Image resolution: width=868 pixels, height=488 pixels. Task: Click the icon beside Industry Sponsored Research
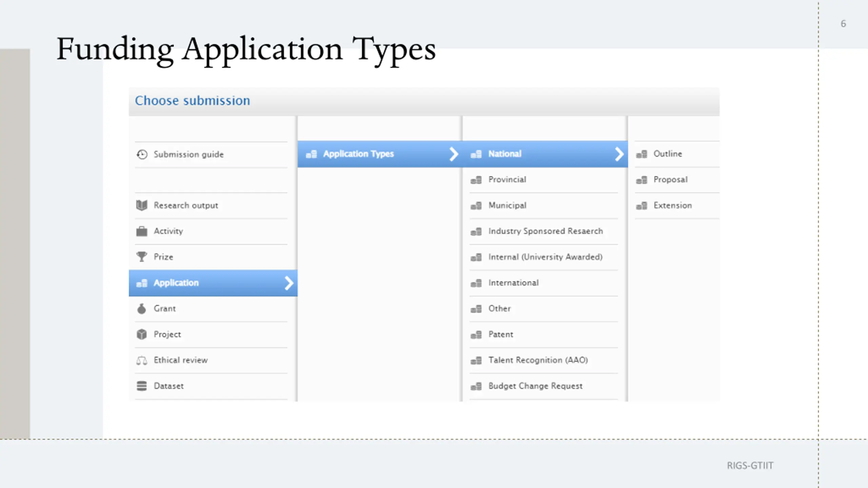(476, 231)
